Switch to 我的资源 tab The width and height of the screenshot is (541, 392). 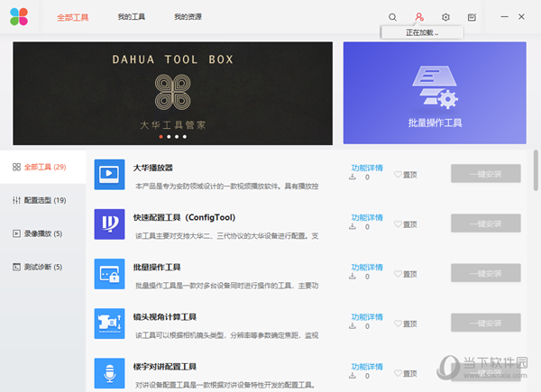[x=188, y=17]
